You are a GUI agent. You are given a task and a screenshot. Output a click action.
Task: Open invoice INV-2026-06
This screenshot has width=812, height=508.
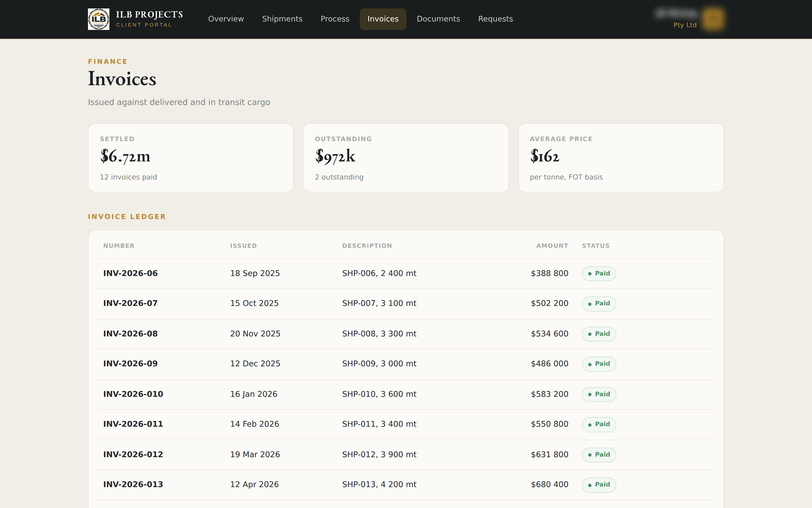130,273
